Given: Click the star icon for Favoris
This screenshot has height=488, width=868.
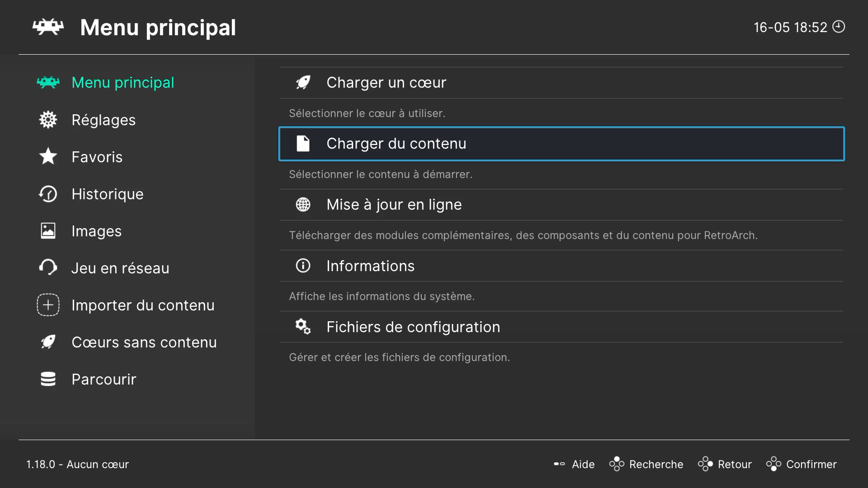Looking at the screenshot, I should [x=48, y=157].
